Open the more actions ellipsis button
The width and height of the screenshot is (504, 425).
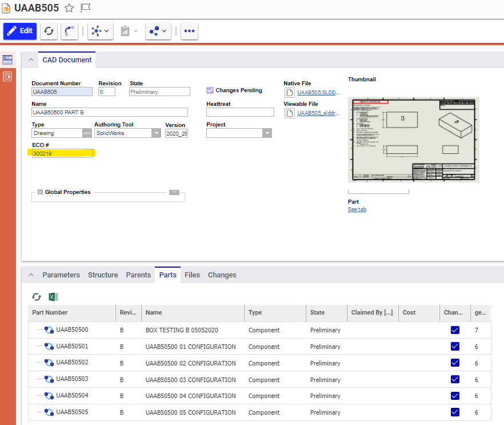click(x=190, y=31)
